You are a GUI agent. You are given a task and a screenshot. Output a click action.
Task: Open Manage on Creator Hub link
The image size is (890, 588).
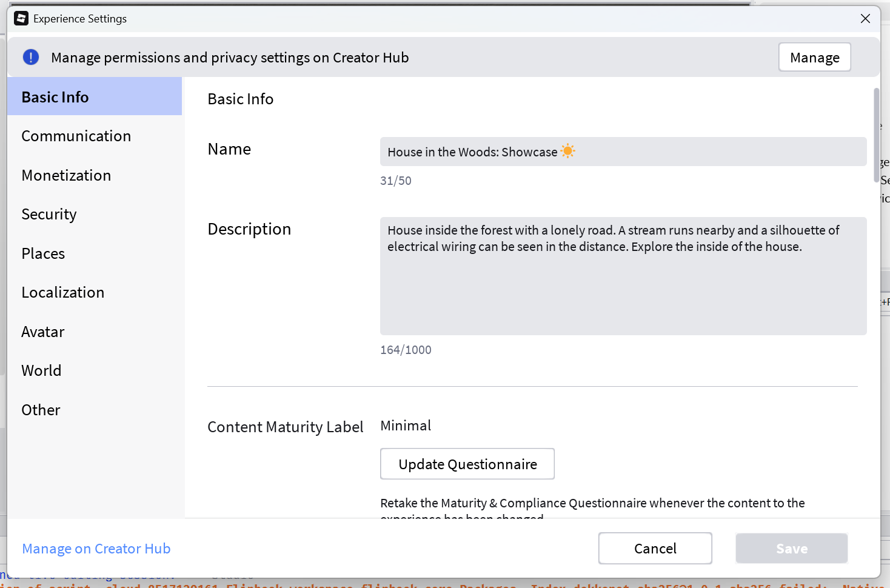coord(96,549)
